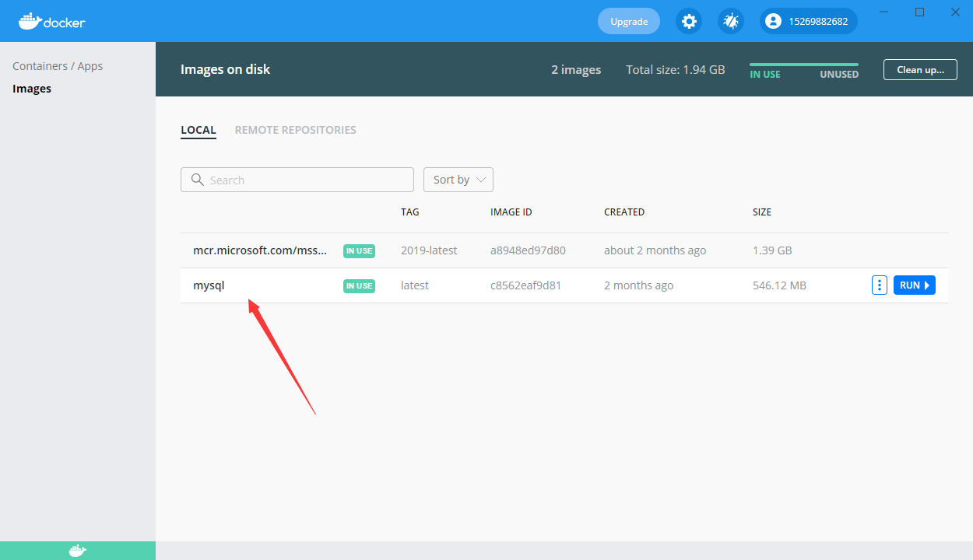973x560 pixels.
Task: Click IN USE badge on mcr.microsoft.com row
Action: point(359,251)
